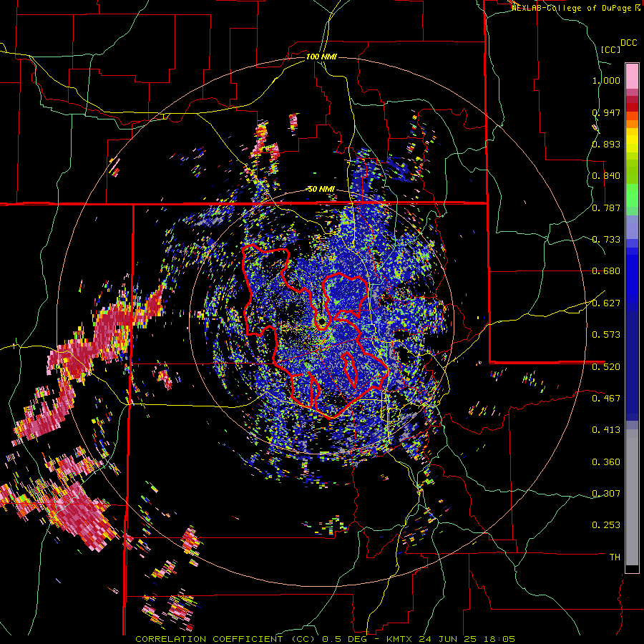Click the gray lower segment of the color bar
Image resolution: width=644 pixels, height=644 pixels.
(x=632, y=497)
